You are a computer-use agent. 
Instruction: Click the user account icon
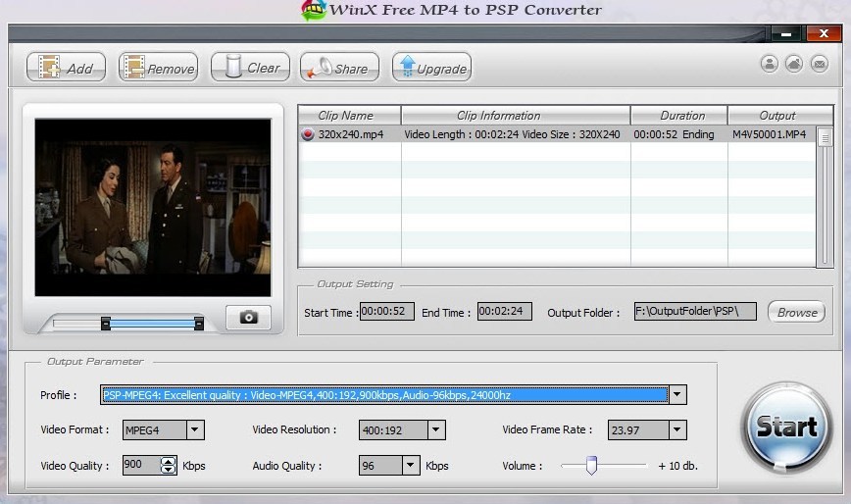769,64
